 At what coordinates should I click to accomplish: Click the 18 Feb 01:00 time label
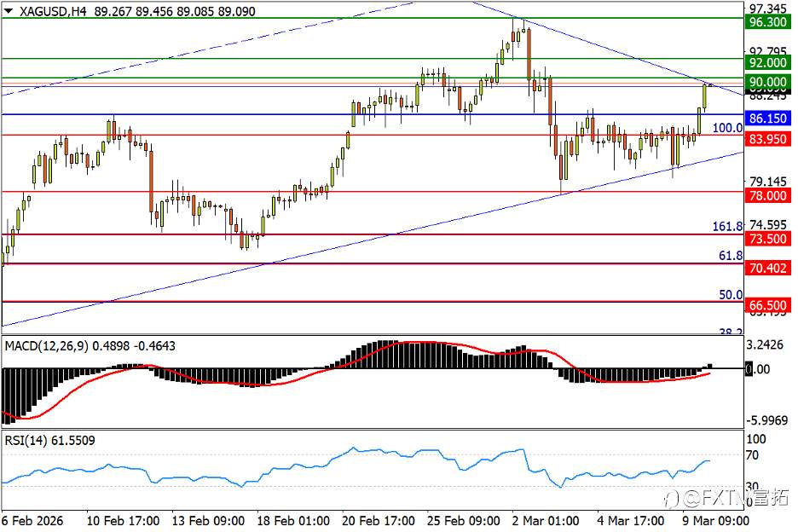click(x=292, y=521)
